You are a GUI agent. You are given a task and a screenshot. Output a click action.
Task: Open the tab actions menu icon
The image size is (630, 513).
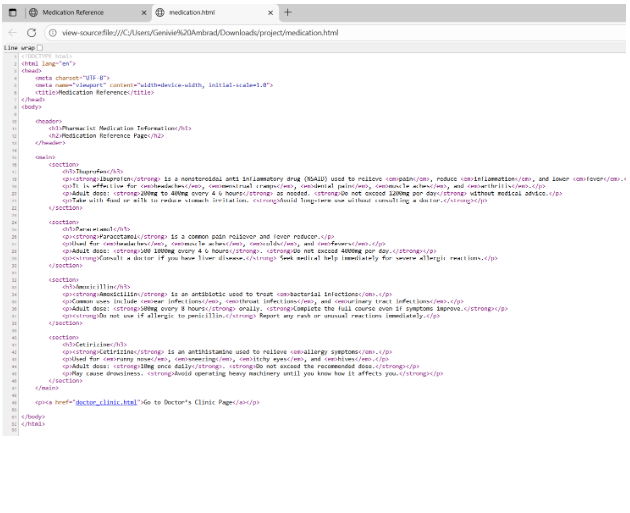tap(13, 12)
